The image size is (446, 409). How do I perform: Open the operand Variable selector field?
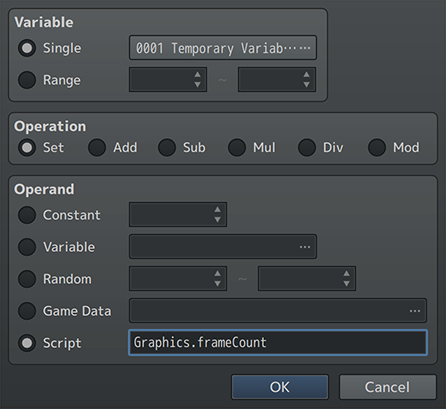click(x=223, y=246)
